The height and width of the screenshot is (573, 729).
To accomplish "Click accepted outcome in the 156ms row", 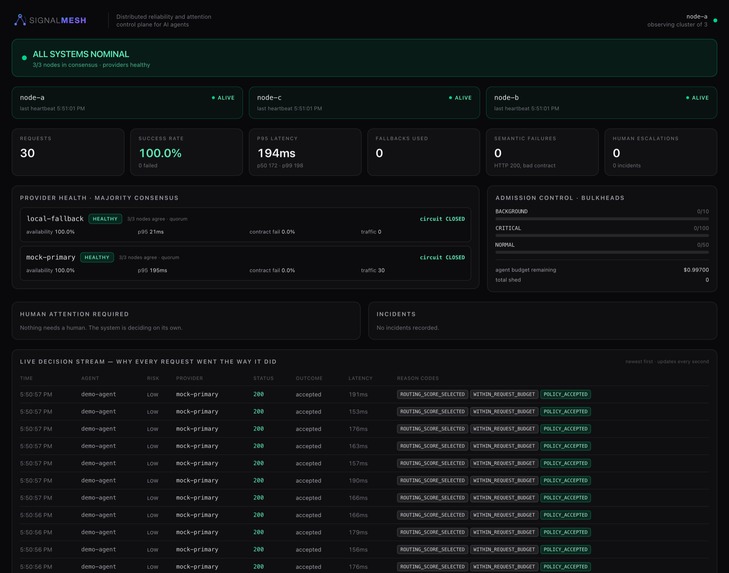I will 308,549.
